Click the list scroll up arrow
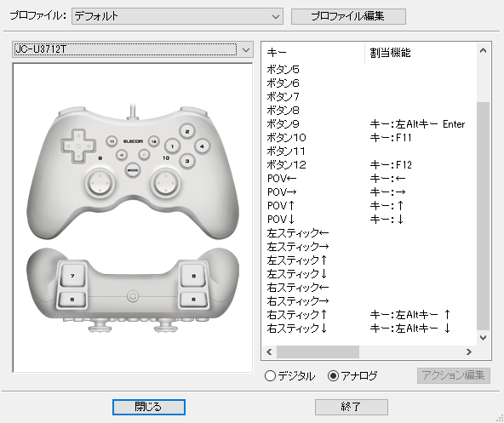The height and width of the screenshot is (423, 504). click(x=483, y=50)
